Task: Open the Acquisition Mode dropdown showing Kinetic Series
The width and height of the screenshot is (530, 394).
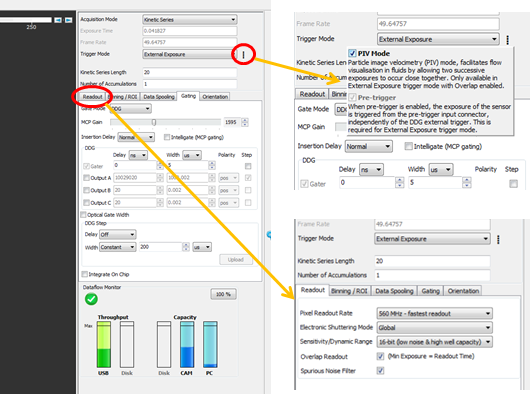Action: [x=190, y=20]
